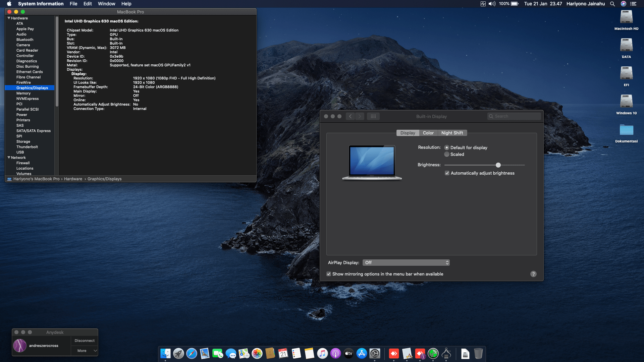The height and width of the screenshot is (362, 644).
Task: Open the Help menu
Action: point(126,4)
